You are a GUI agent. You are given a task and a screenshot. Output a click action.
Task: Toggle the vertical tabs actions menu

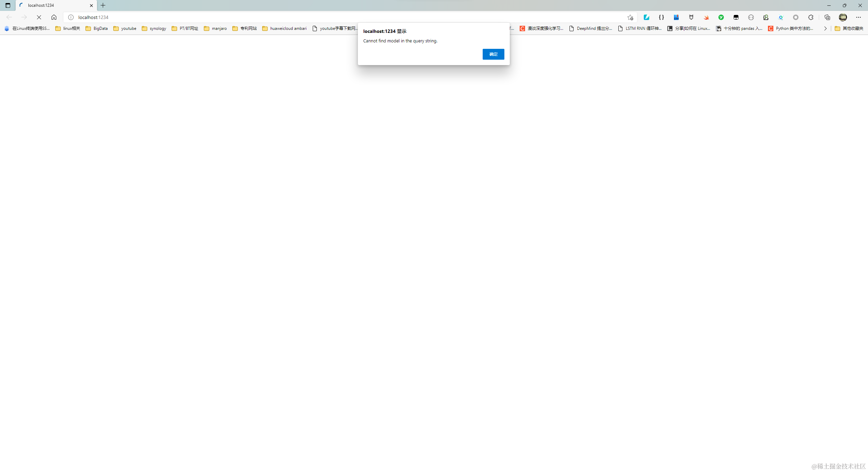(8, 5)
